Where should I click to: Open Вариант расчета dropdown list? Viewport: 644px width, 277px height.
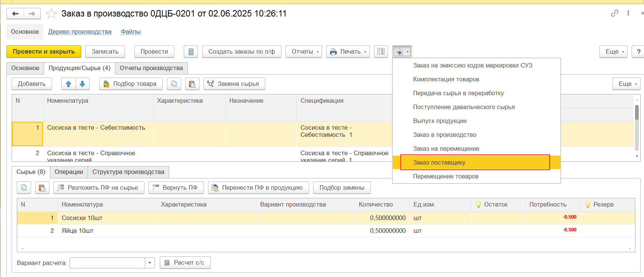(x=150, y=263)
